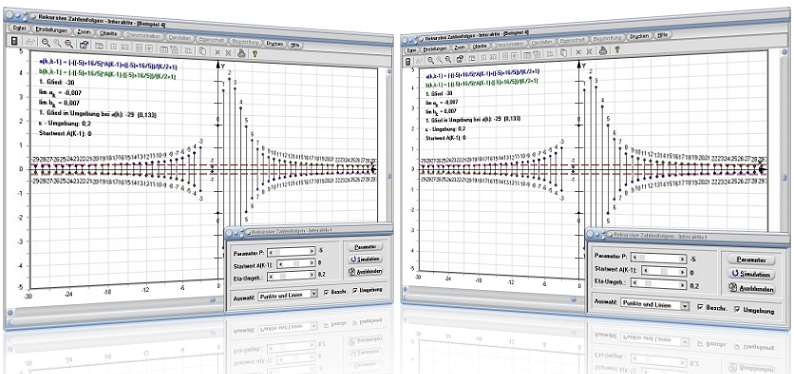
Task: Click Parameter P slider in right panel
Action: [659, 258]
